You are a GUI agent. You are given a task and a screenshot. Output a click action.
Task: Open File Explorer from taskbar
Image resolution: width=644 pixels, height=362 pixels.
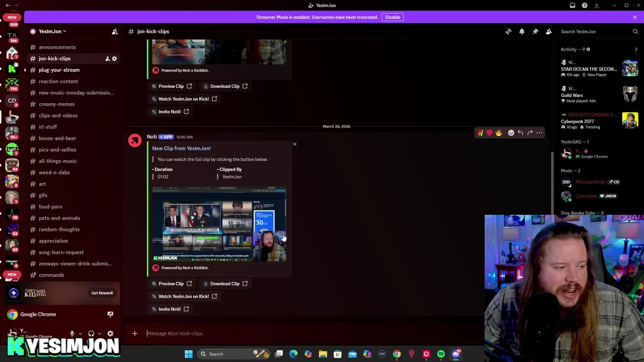pos(323,354)
